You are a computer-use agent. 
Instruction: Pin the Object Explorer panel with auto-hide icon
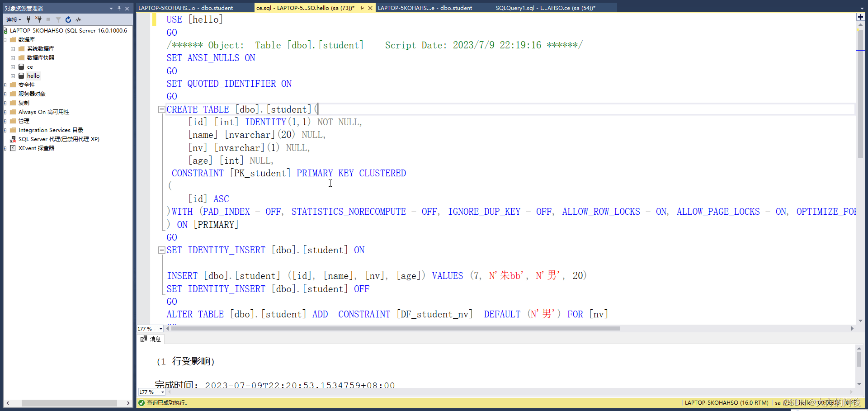119,8
